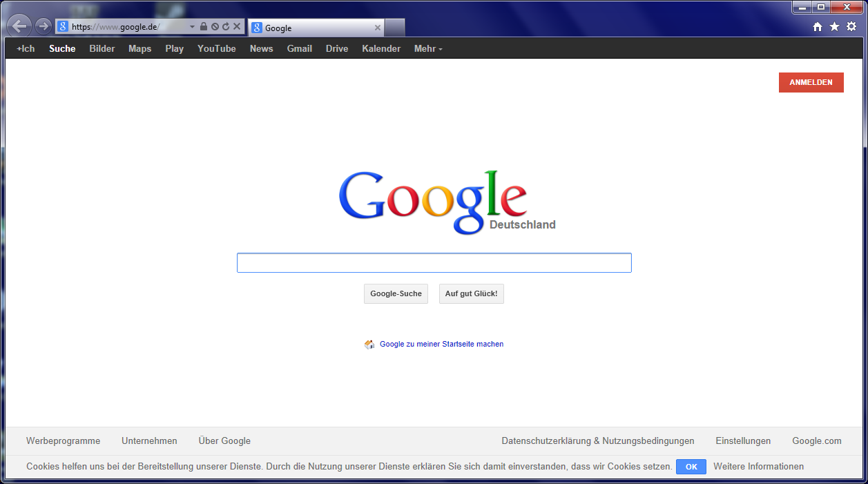Focus the Google search input field
The image size is (868, 484).
pos(434,263)
